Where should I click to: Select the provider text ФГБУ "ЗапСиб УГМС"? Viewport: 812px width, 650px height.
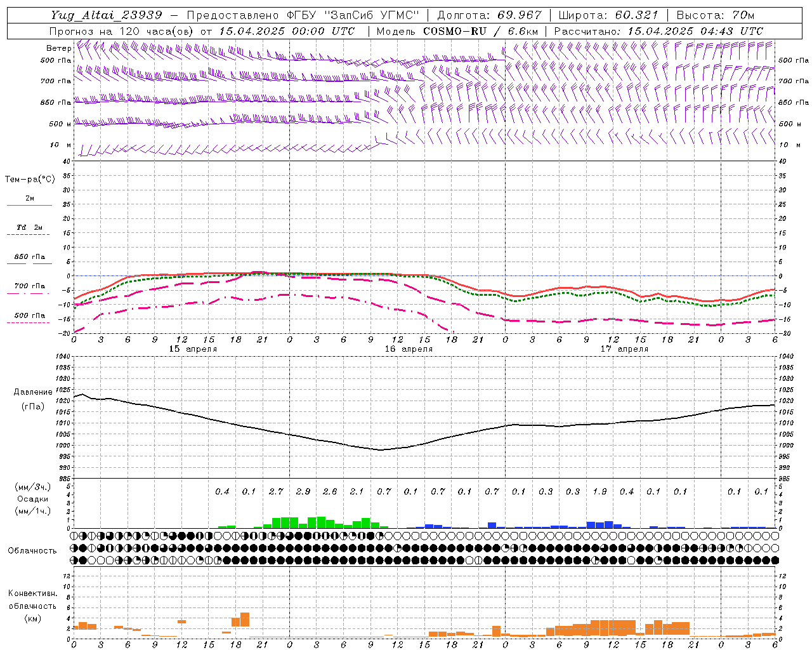[354, 15]
